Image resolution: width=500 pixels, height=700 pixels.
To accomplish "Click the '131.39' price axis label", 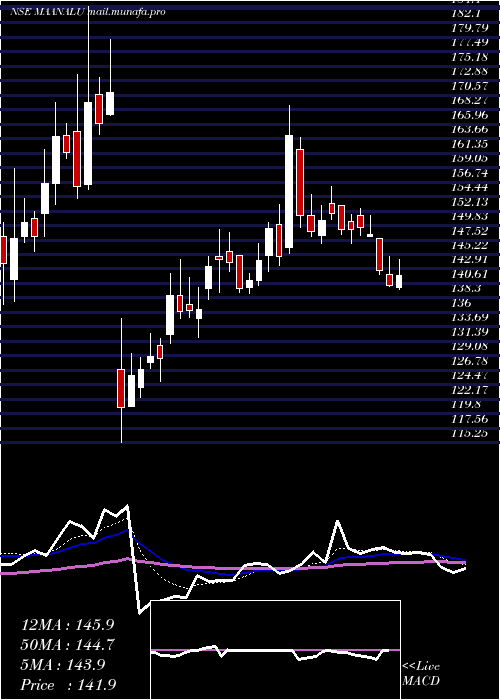I will [x=469, y=332].
